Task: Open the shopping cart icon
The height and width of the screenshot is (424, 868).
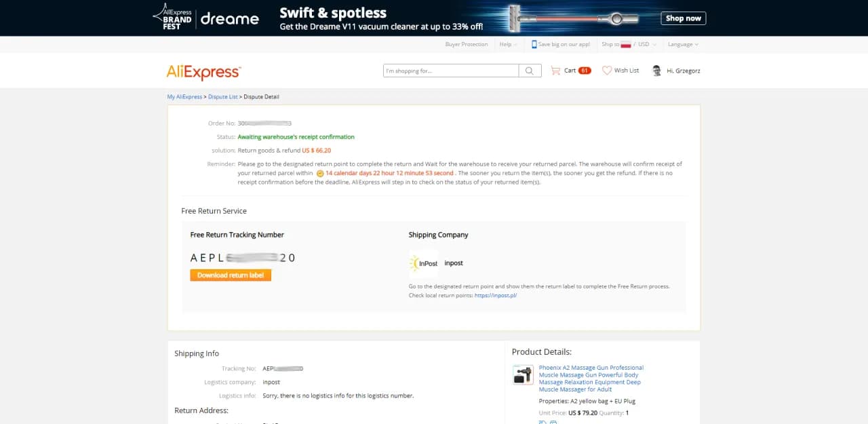Action: pos(555,71)
